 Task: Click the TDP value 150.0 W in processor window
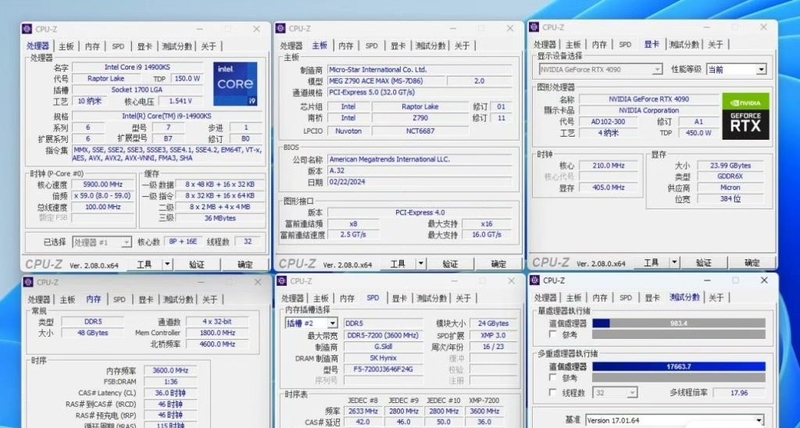(187, 79)
